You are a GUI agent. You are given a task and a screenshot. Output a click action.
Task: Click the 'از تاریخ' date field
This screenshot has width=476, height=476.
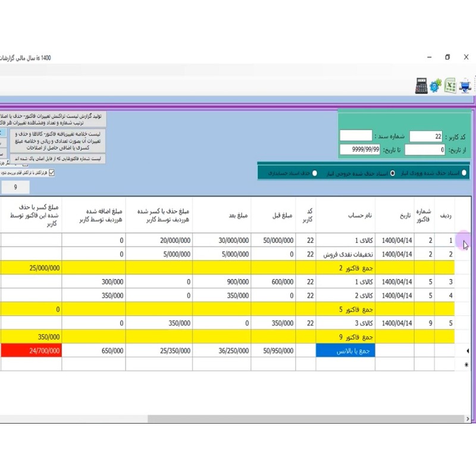[425, 150]
